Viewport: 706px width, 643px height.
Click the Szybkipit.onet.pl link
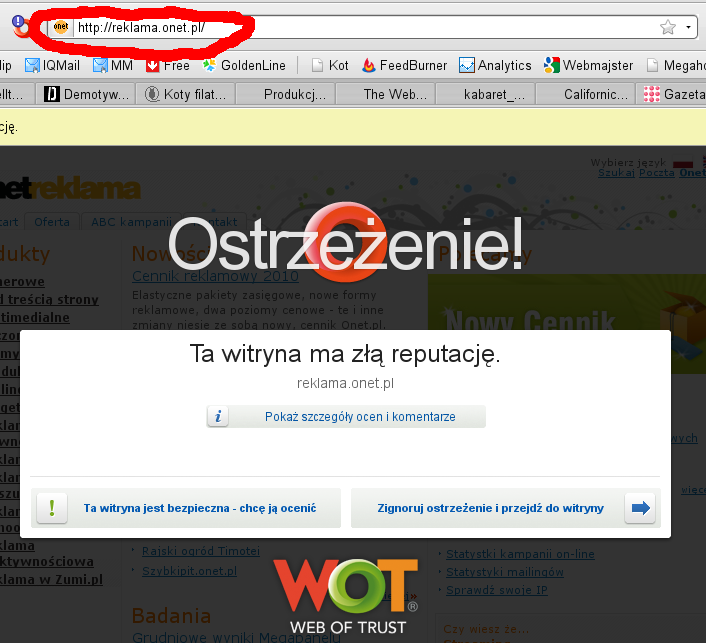tap(189, 571)
